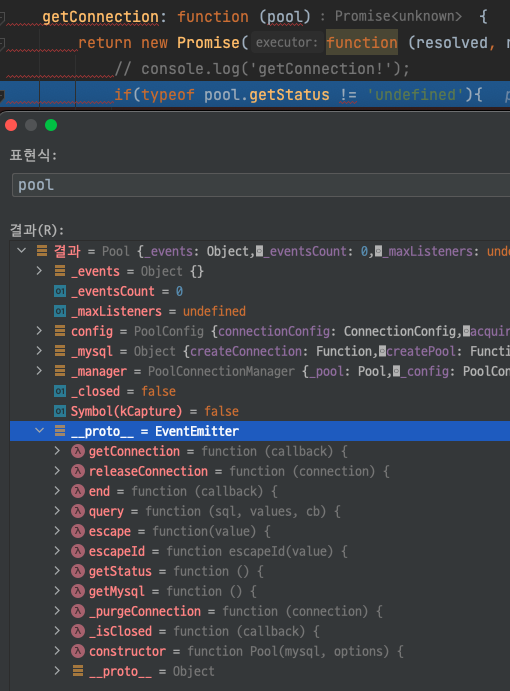This screenshot has height=691, width=510.
Task: Collapse the __proto__ = EventEmitter node
Action: click(x=39, y=431)
